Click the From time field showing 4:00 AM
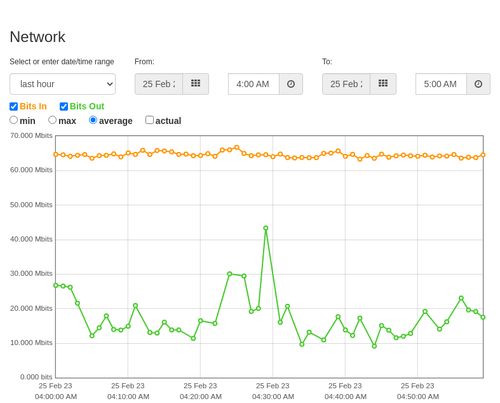Screen dimensions: 500x403 point(254,84)
